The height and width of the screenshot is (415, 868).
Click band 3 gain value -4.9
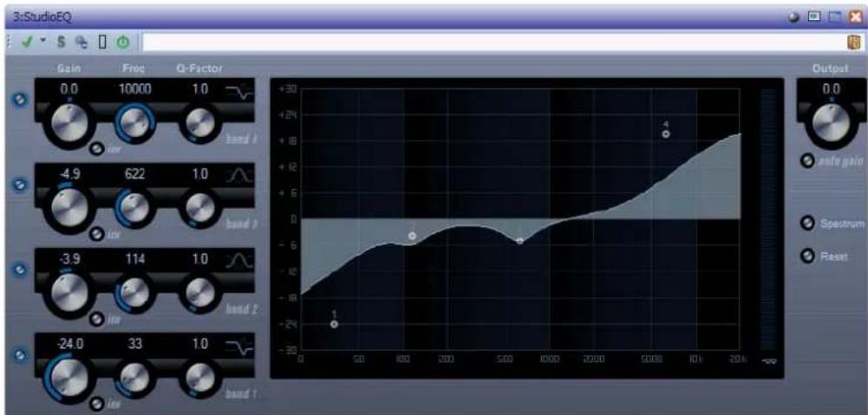coord(69,174)
